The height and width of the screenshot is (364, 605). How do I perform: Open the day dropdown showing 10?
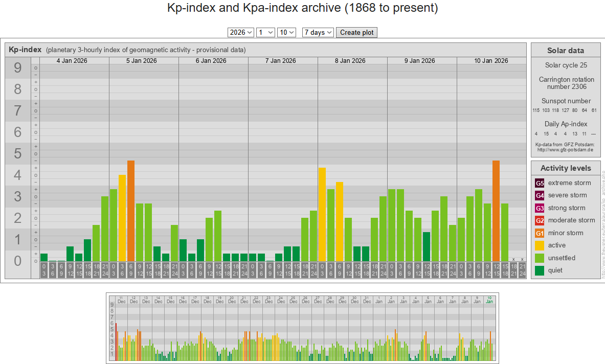click(286, 32)
